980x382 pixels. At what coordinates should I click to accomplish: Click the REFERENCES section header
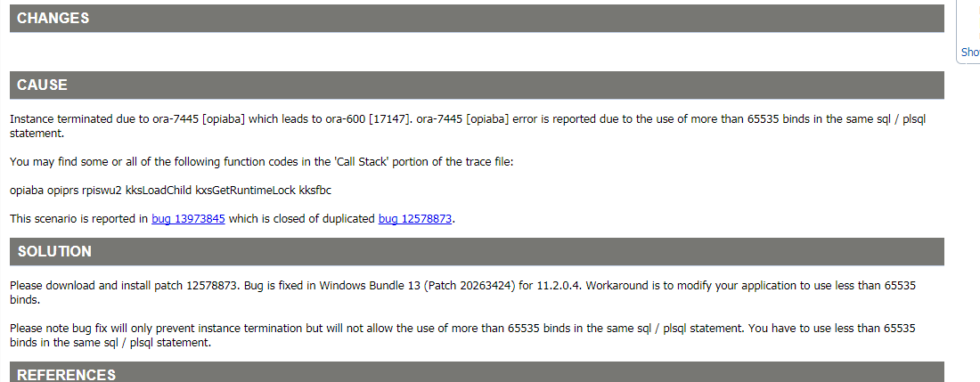point(477,372)
